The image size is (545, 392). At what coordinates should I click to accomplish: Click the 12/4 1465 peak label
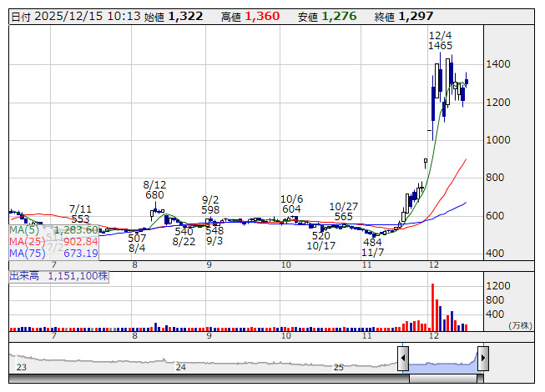coord(440,40)
